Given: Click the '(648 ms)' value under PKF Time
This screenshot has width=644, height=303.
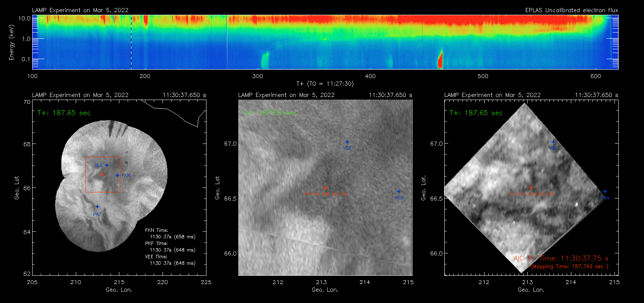Looking at the screenshot, I should (x=185, y=250).
